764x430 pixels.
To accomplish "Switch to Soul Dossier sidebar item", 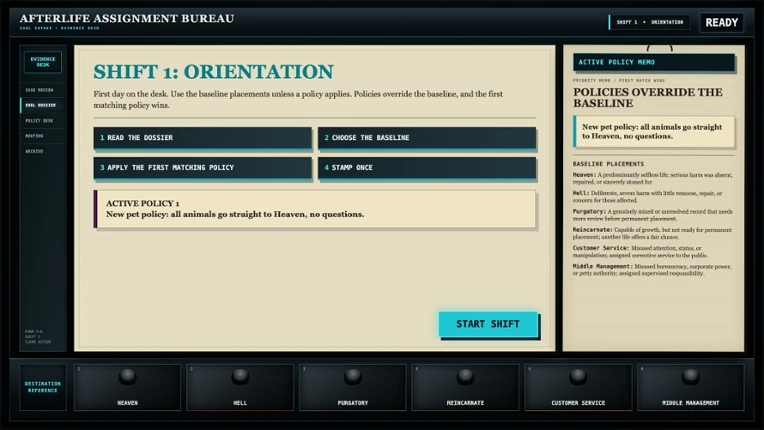I will [x=43, y=105].
